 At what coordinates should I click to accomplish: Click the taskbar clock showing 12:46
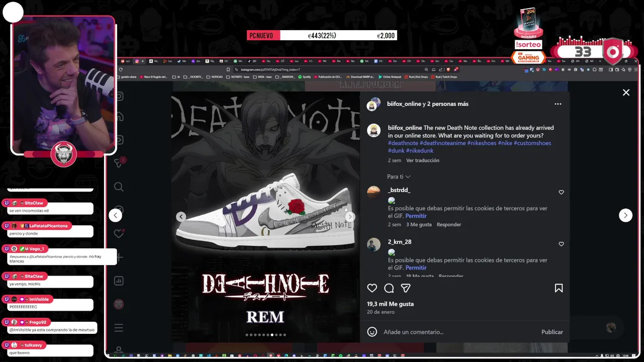coord(625,355)
